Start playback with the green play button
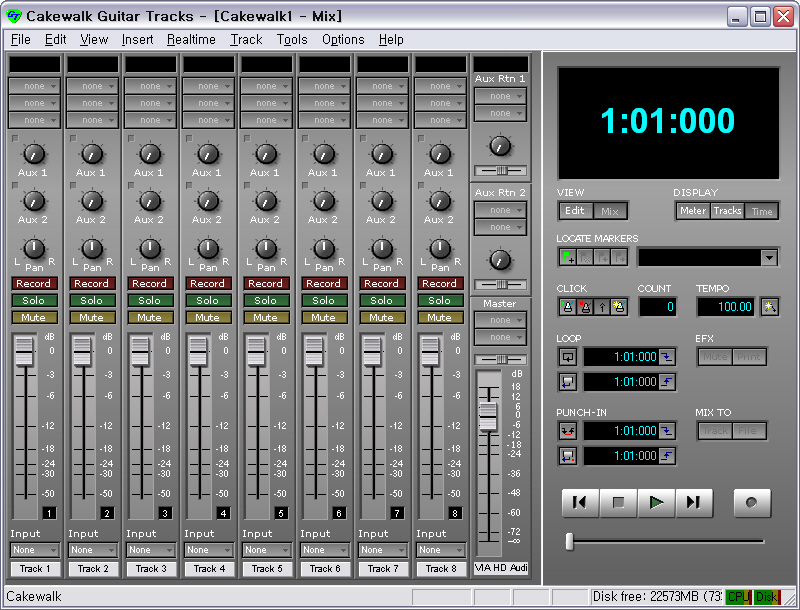 click(x=657, y=503)
